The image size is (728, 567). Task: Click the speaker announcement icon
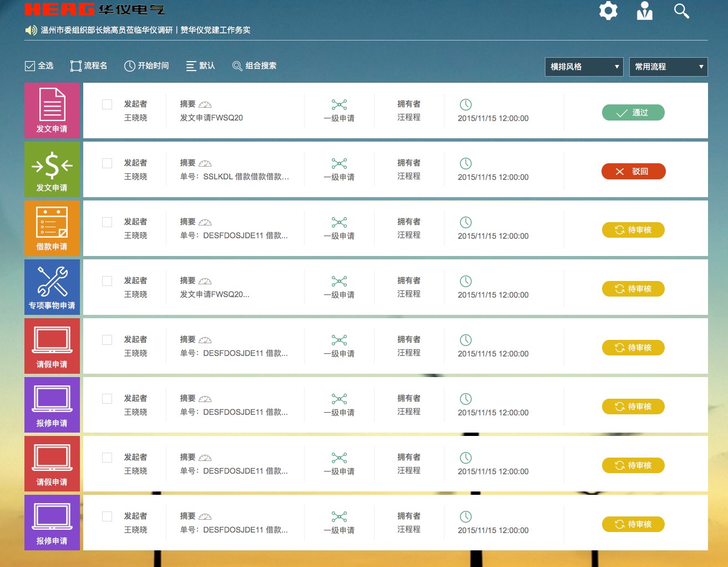(31, 30)
